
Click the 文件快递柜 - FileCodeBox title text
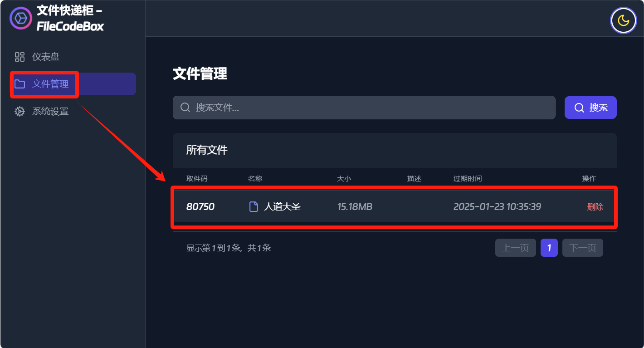(x=70, y=18)
